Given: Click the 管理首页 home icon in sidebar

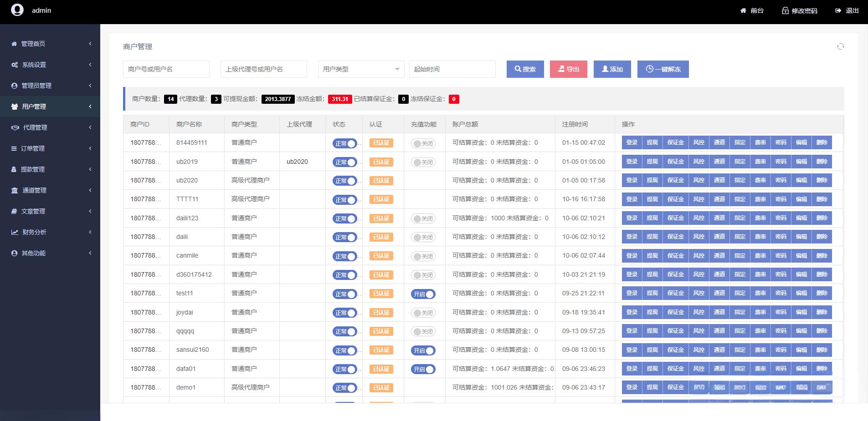Looking at the screenshot, I should click(14, 44).
